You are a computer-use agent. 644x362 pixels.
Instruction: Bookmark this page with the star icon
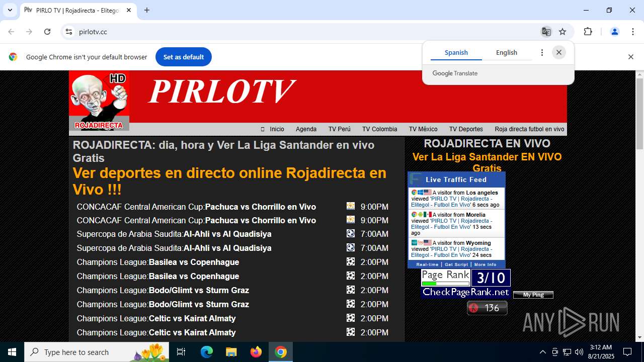(x=562, y=32)
